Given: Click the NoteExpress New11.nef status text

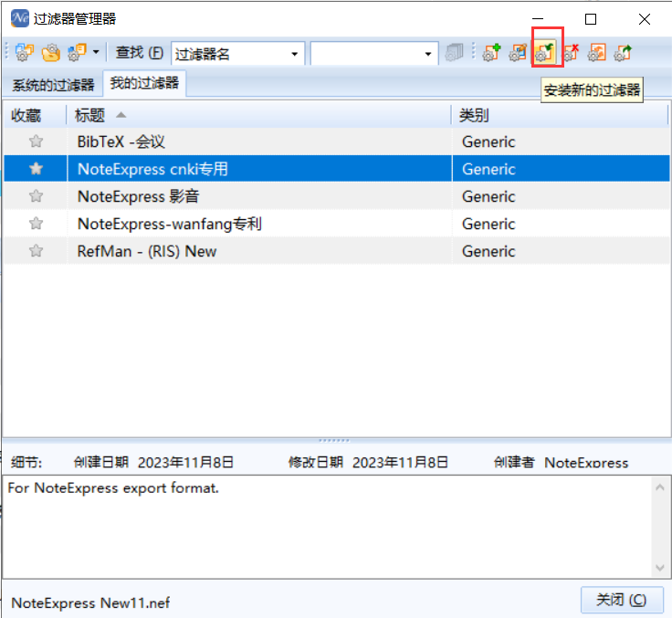Looking at the screenshot, I should (90, 603).
